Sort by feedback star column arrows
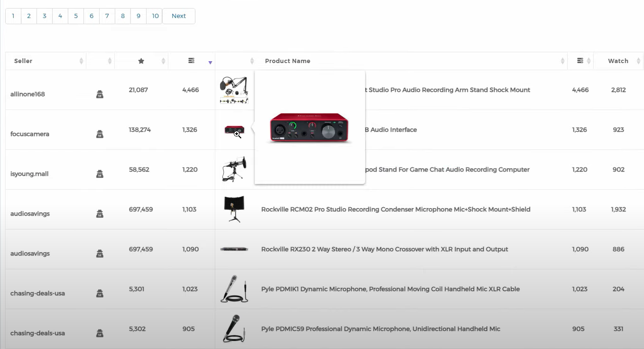 coord(163,61)
